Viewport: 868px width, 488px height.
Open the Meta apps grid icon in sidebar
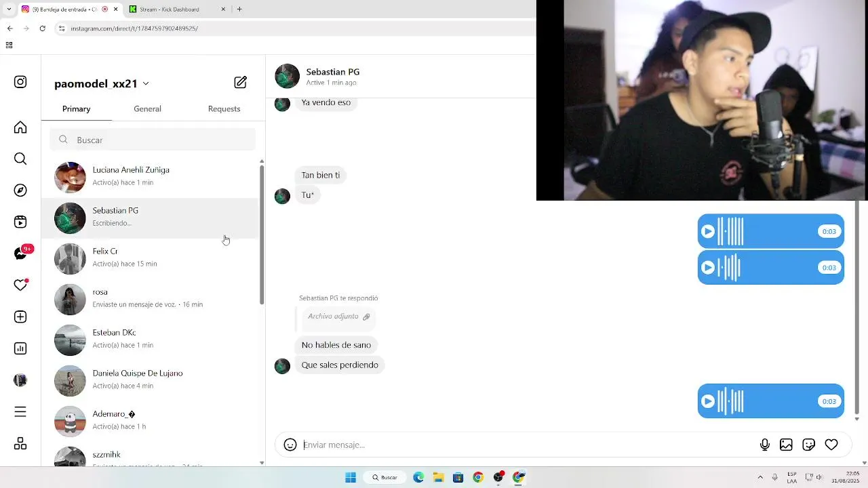[x=20, y=443]
